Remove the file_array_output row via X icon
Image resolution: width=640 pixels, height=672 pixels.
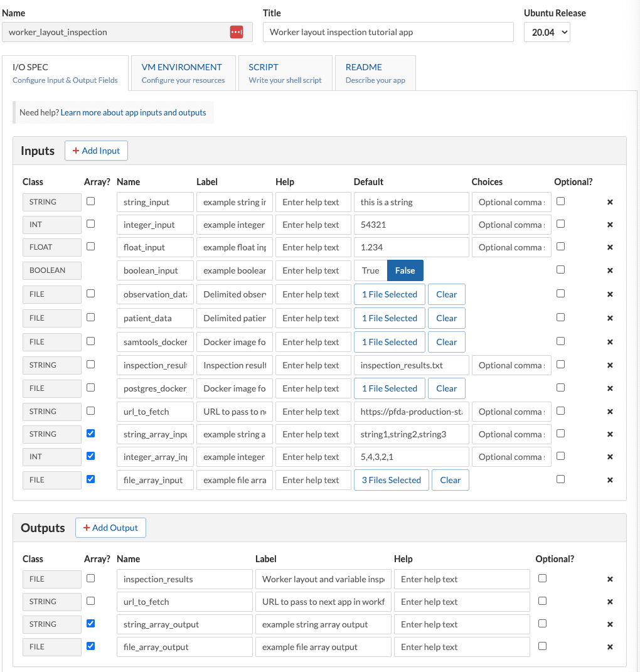pos(610,647)
